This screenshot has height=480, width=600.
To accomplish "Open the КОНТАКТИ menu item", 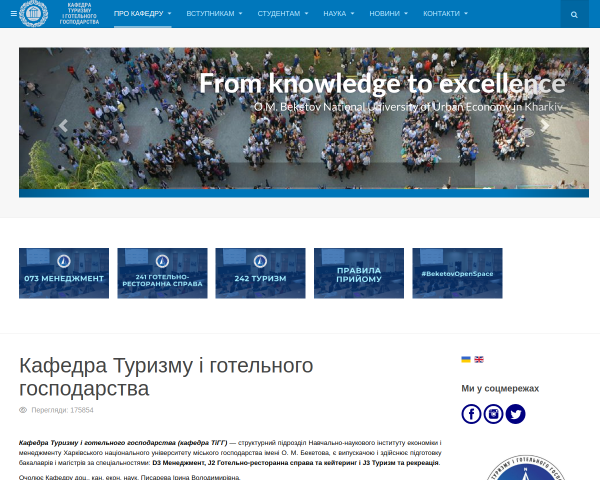I will tap(442, 13).
